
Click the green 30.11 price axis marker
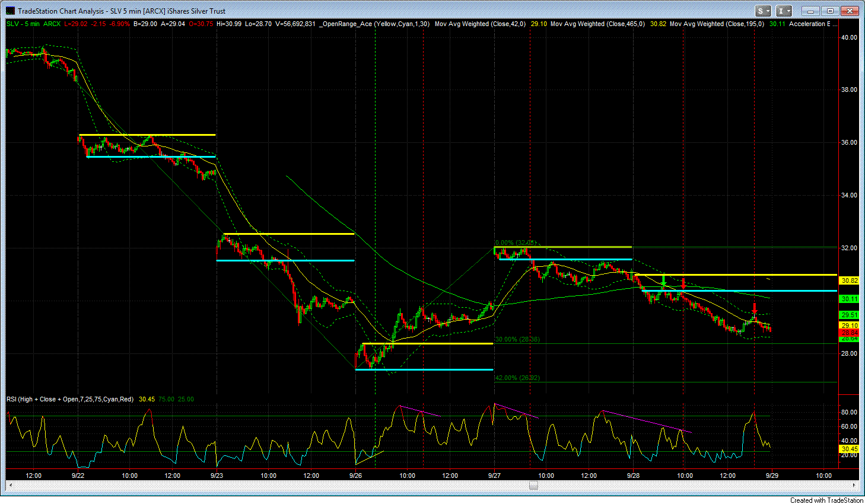[x=850, y=299]
